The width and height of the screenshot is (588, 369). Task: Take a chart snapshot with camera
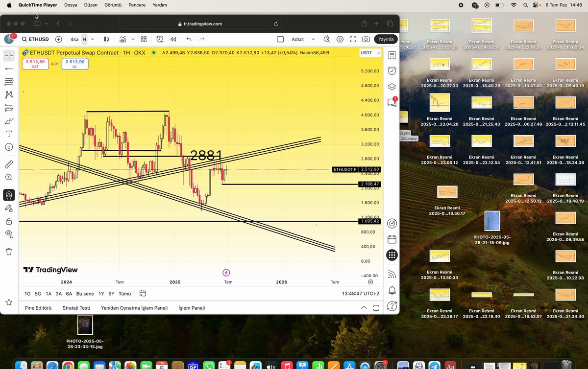(x=366, y=39)
